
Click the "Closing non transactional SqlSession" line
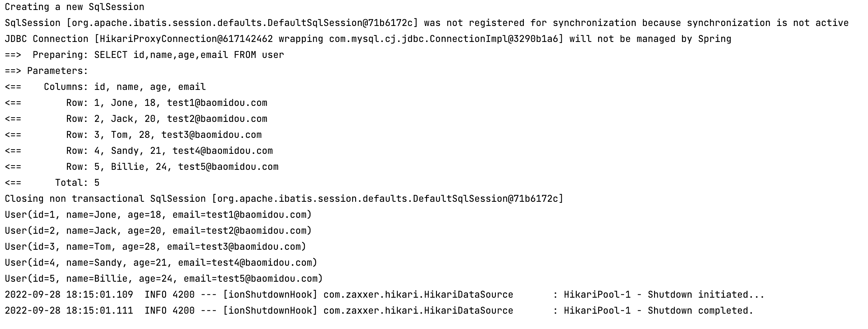(284, 199)
